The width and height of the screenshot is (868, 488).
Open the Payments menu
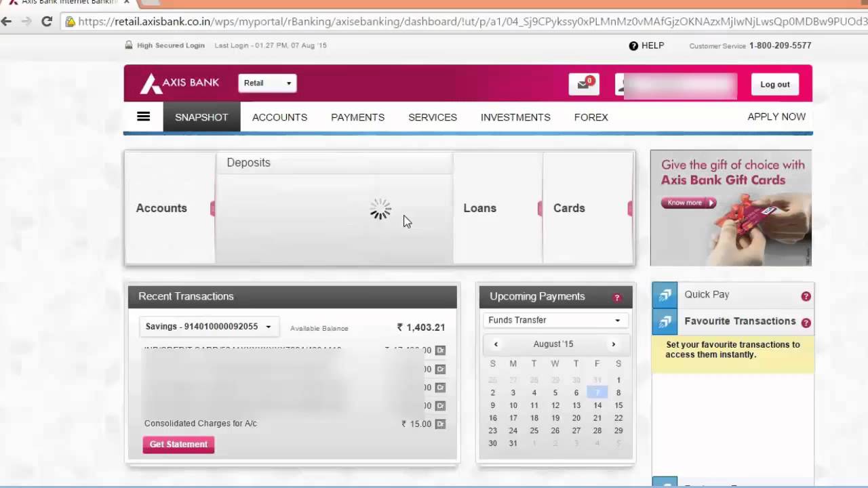[357, 117]
